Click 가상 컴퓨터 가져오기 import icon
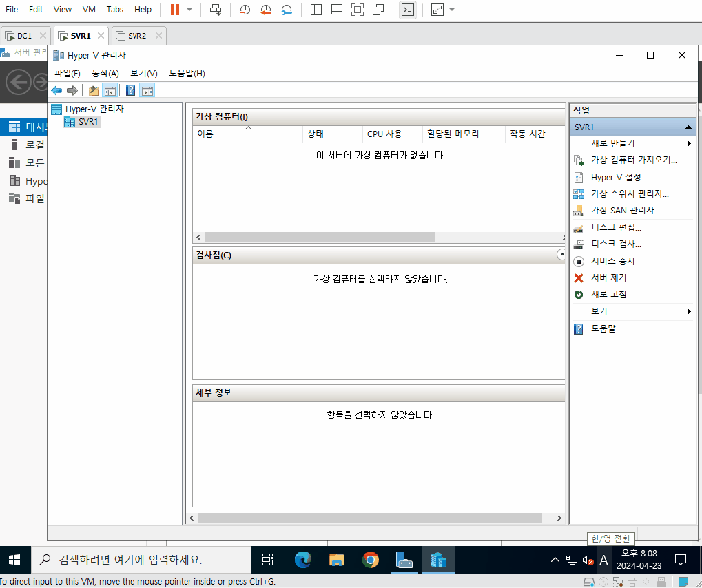Screen dimensions: 702x588 (579, 160)
